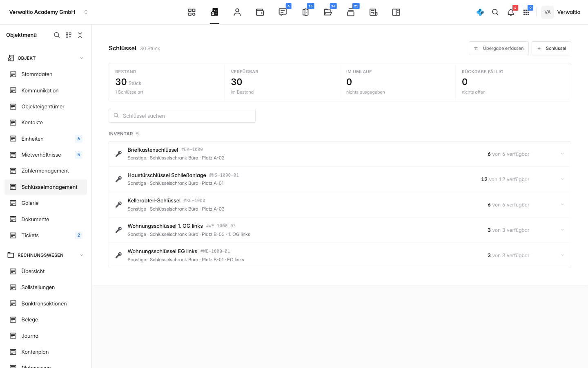This screenshot has height=368, width=588.
Task: Click the Übergabe erfassen button
Action: click(499, 48)
